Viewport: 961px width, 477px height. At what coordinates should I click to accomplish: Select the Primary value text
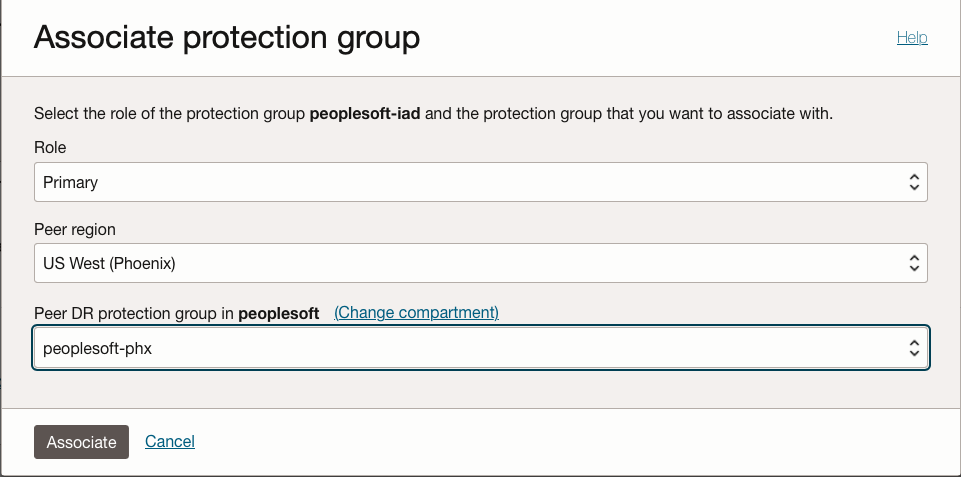point(71,182)
